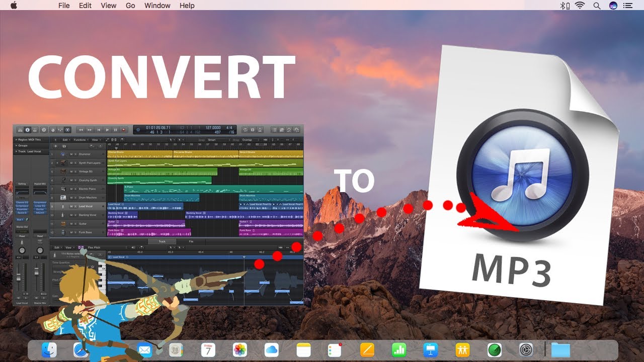Select the Funk Bass track icon

click(63, 232)
